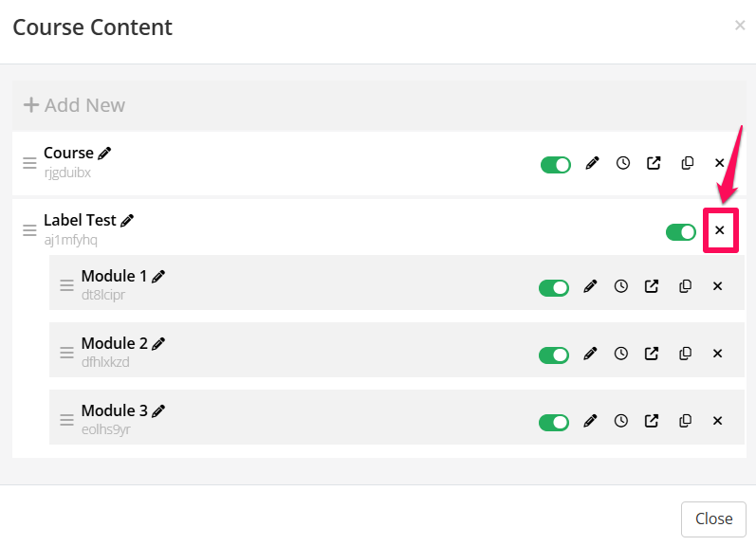Rename Label Test via title pencil icon
This screenshot has height=546, width=756.
pos(127,221)
